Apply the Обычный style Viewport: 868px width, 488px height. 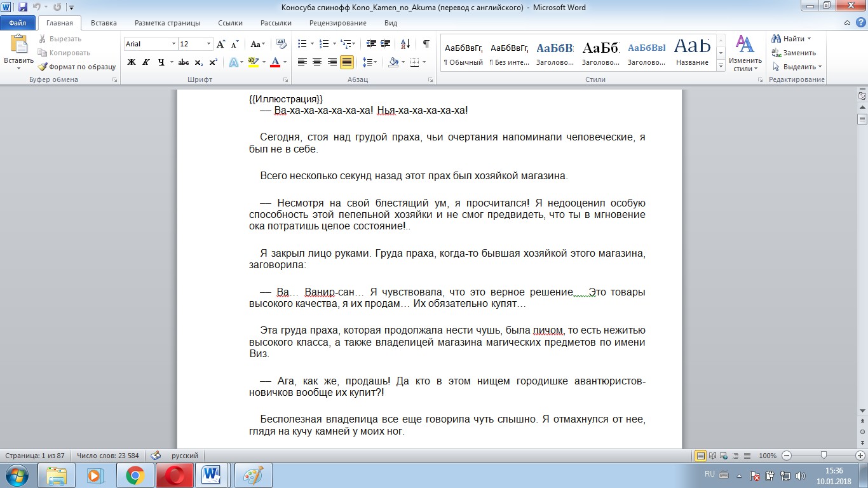tap(463, 54)
